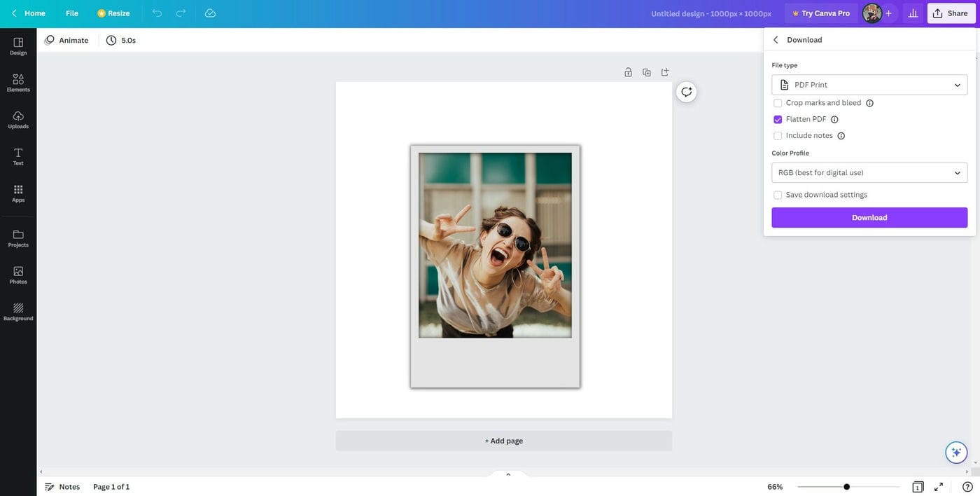The image size is (980, 496).
Task: Adjust the zoom level slider
Action: pos(847,487)
